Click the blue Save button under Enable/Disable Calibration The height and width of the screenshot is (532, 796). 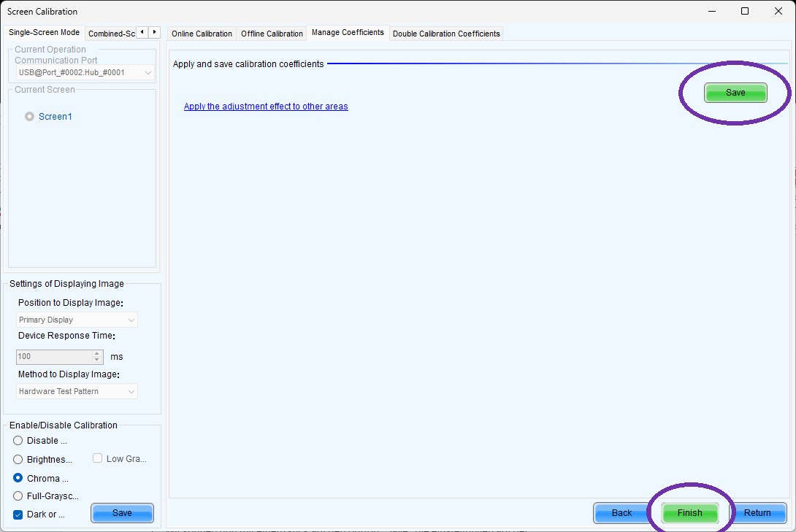point(123,513)
